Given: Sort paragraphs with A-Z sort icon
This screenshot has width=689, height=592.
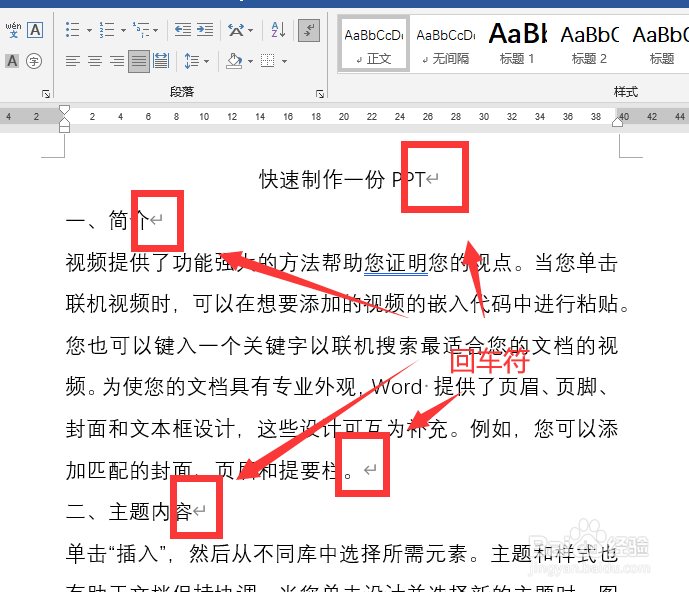Looking at the screenshot, I should tap(278, 30).
